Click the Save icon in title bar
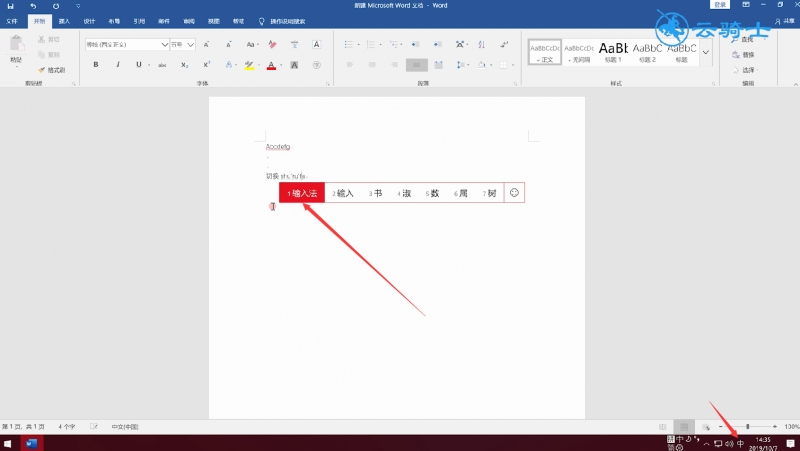This screenshot has width=800, height=451. point(10,6)
